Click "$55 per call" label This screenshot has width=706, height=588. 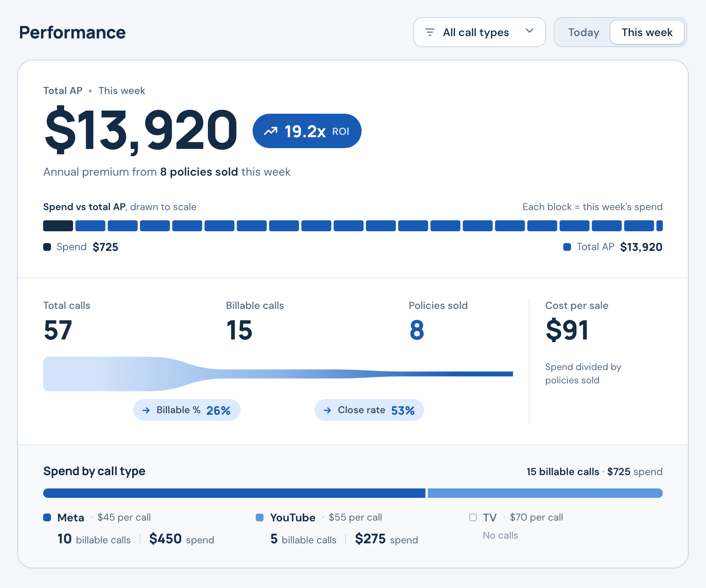355,517
